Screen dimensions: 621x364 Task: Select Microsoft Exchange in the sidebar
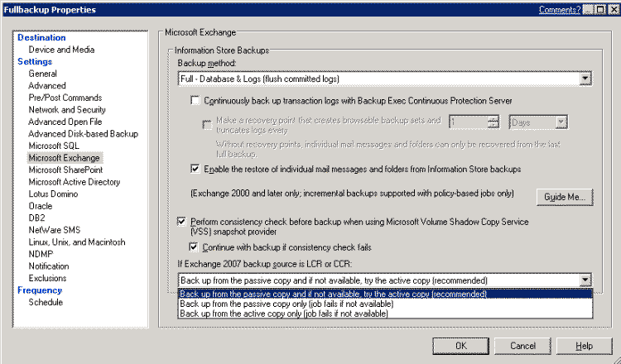65,158
